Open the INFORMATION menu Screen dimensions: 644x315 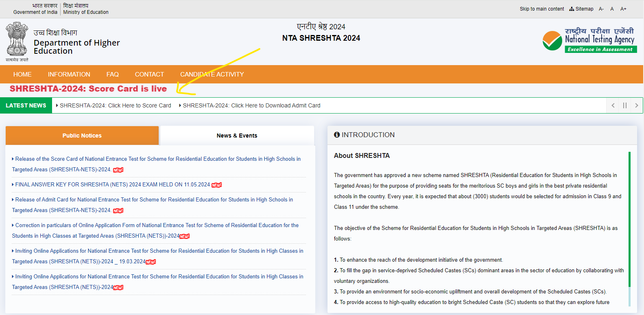point(69,74)
